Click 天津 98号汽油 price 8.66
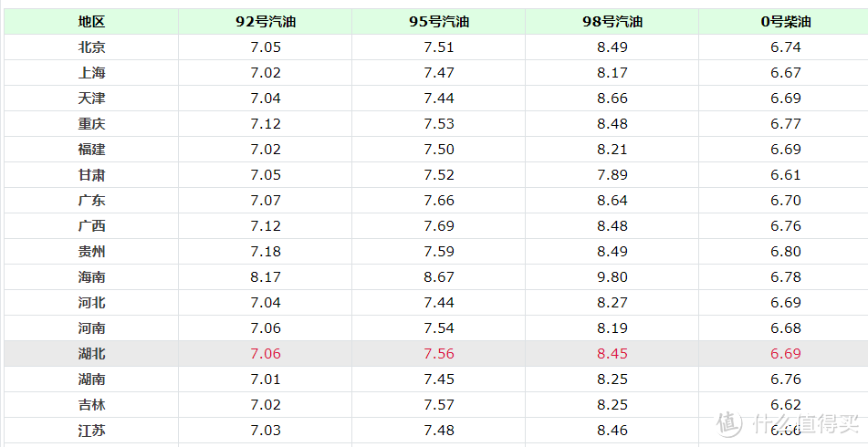 612,98
